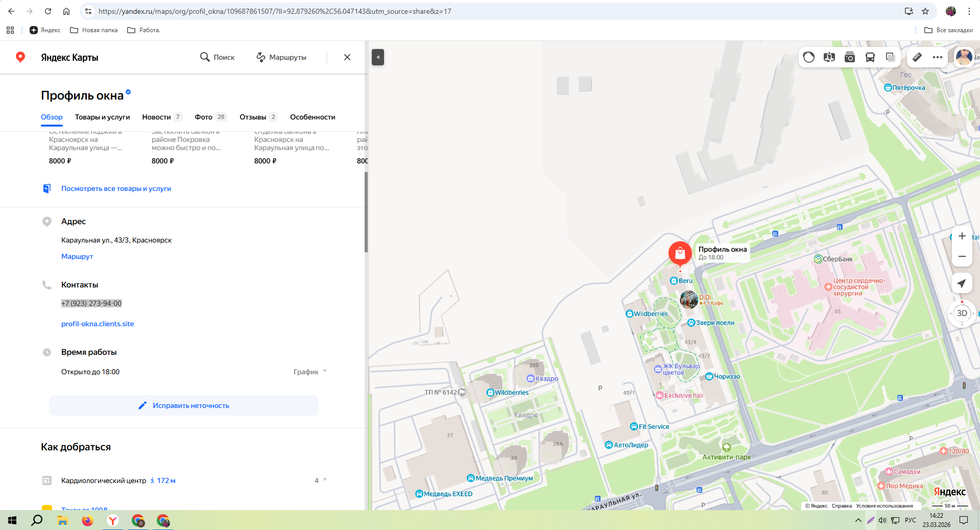The width and height of the screenshot is (980, 530).
Task: Select the ruler distance tool
Action: [x=917, y=57]
